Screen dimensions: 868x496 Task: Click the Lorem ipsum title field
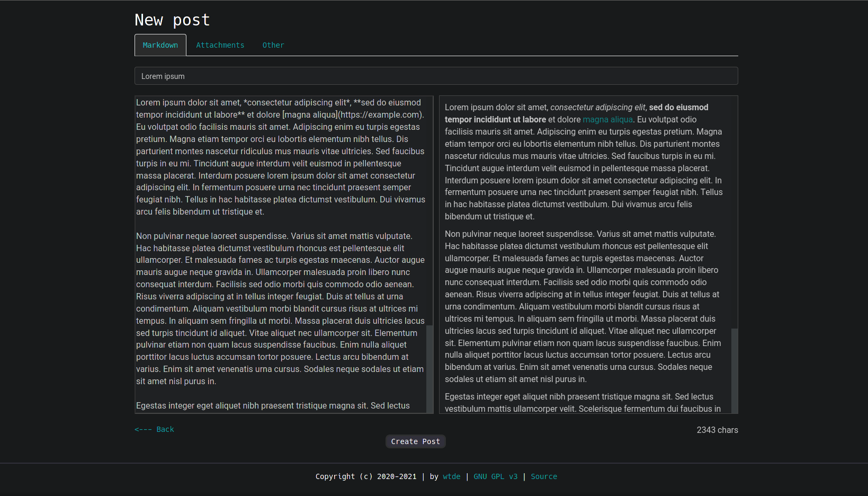coord(436,76)
